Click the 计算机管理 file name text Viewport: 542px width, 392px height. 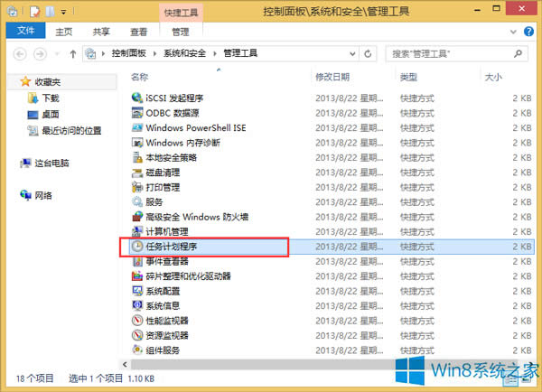(x=167, y=231)
